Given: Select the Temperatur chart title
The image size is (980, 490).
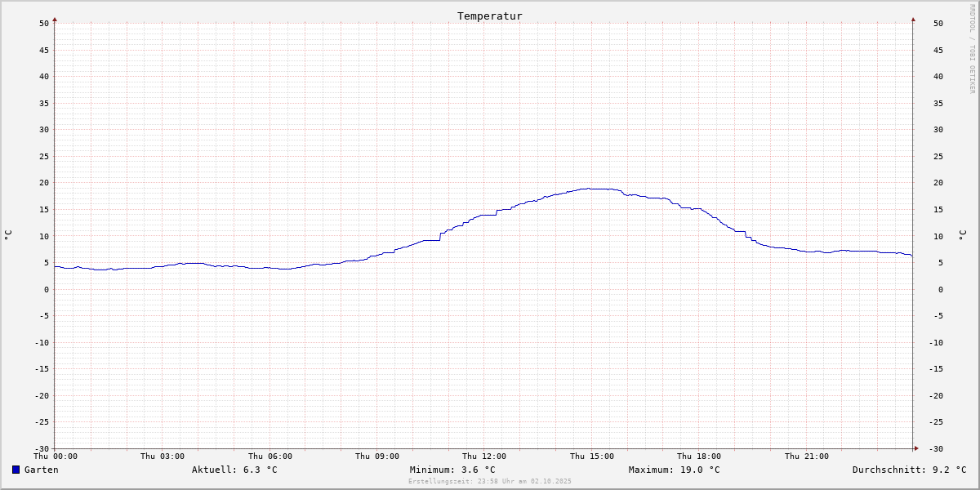Looking at the screenshot, I should coord(489,16).
